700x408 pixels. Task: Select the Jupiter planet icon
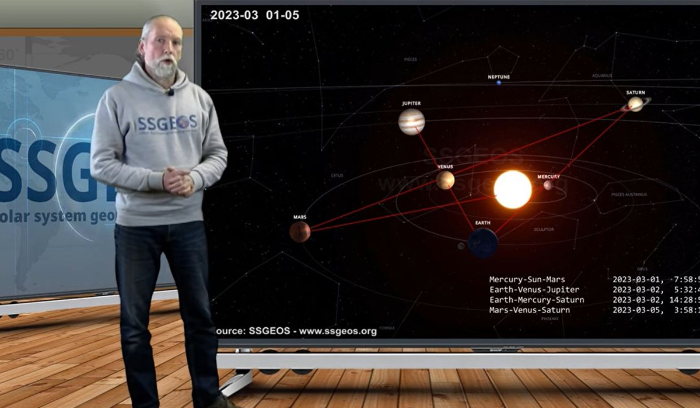(411, 122)
